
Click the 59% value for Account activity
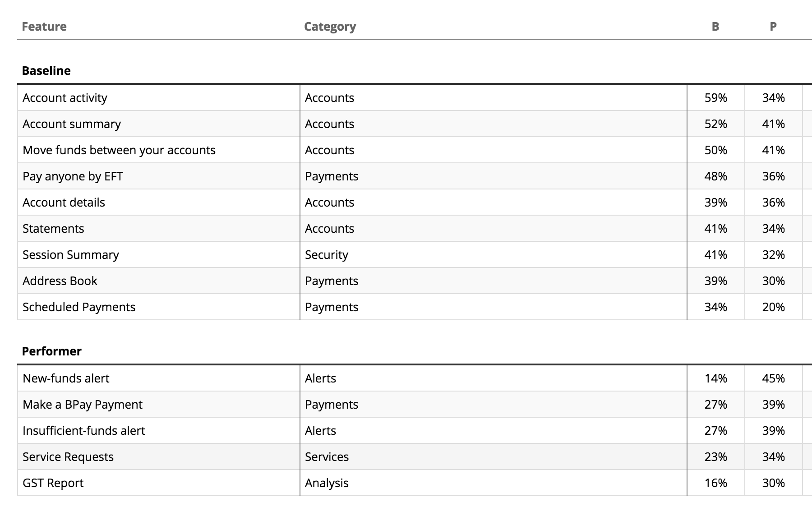coord(716,98)
